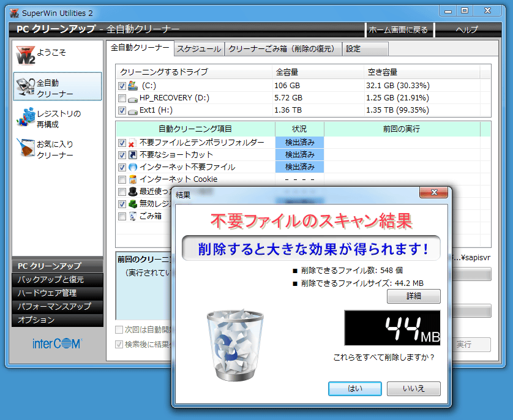Toggle the 無効レジストリ checkbox
The image size is (513, 420).
click(x=122, y=204)
